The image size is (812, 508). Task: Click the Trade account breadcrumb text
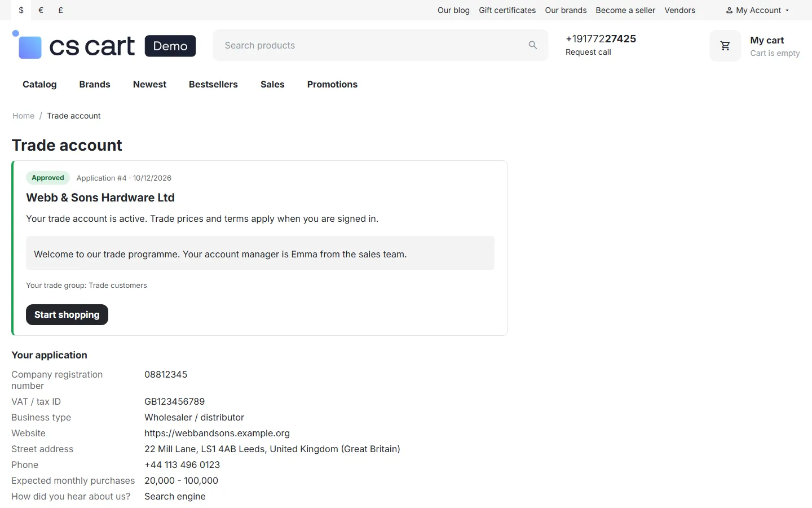coord(74,116)
